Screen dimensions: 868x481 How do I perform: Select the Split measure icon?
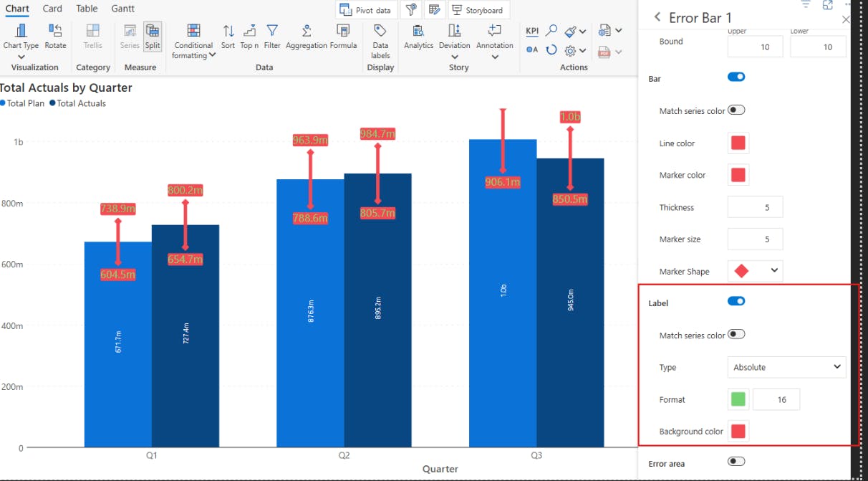point(153,31)
